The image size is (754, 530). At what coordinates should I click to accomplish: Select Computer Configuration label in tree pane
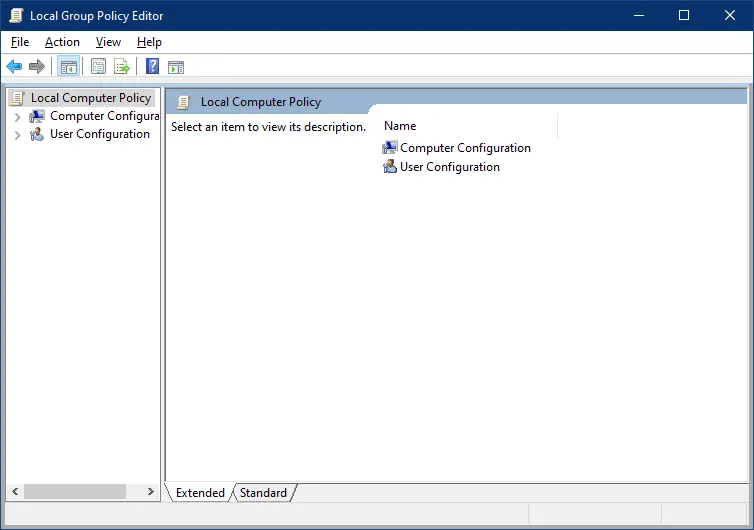[104, 116]
